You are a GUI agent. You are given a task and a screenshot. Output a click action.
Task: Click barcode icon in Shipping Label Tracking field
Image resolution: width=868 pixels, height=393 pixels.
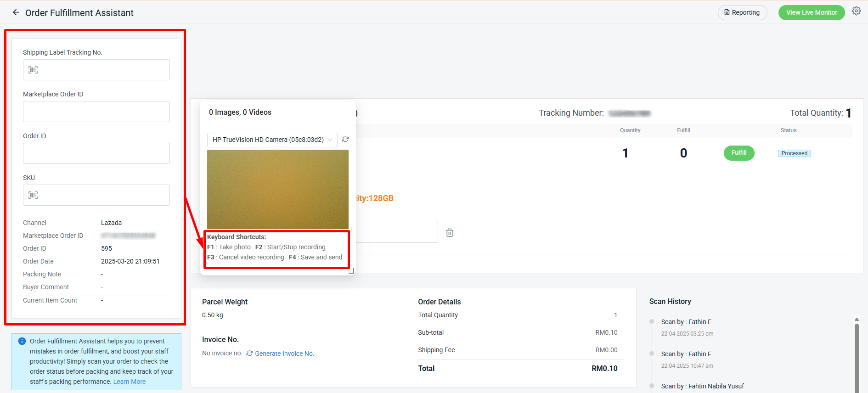(33, 70)
